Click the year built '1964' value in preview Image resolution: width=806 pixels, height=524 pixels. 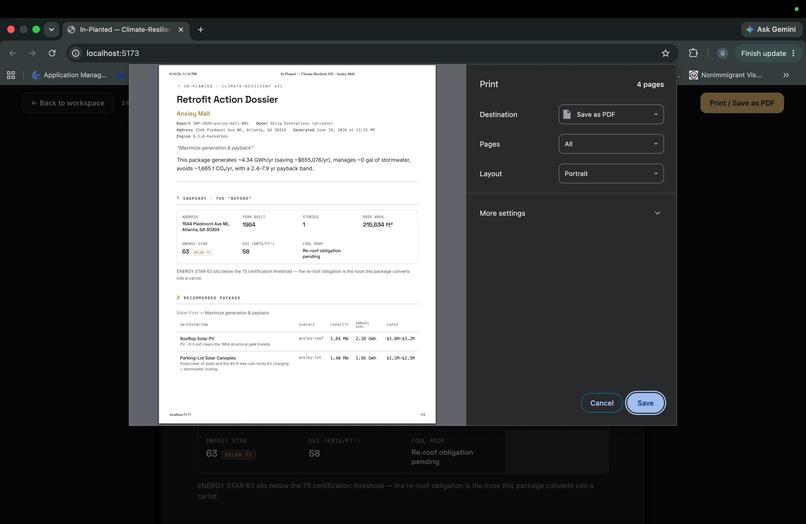coord(249,225)
